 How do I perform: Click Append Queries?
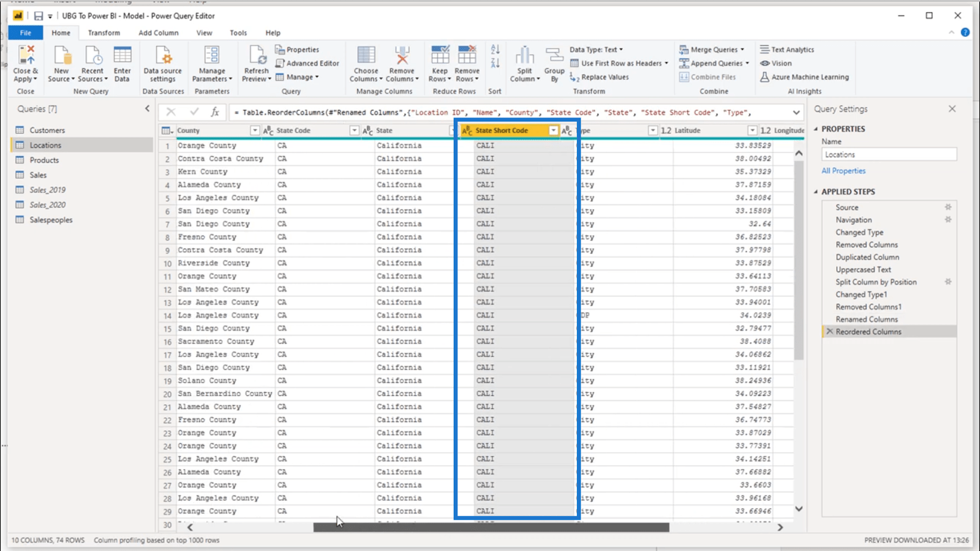[714, 63]
